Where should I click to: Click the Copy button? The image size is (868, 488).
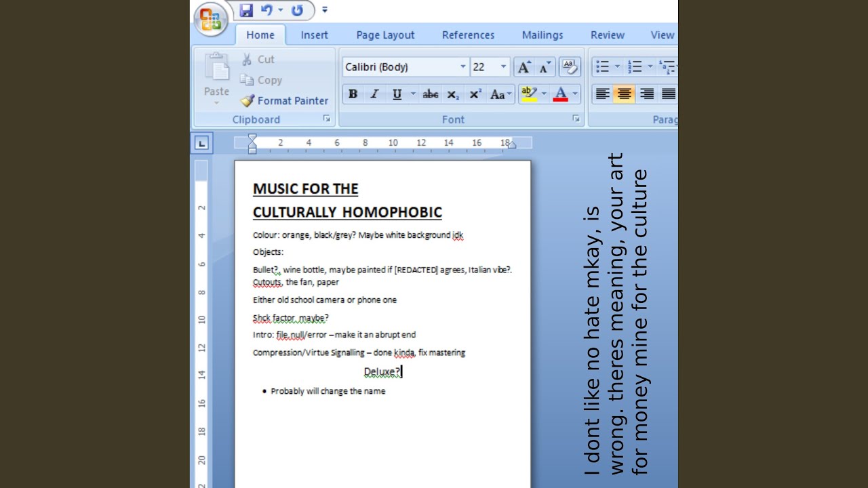pyautogui.click(x=261, y=80)
